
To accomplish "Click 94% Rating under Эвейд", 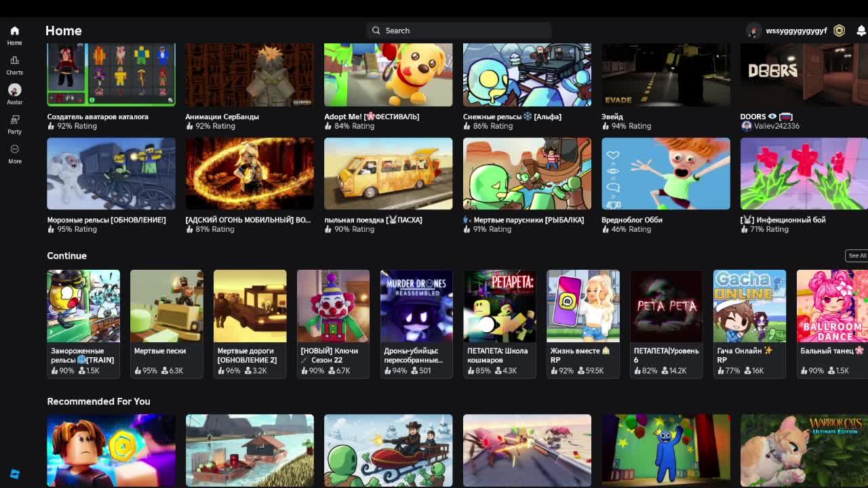I will tap(627, 126).
